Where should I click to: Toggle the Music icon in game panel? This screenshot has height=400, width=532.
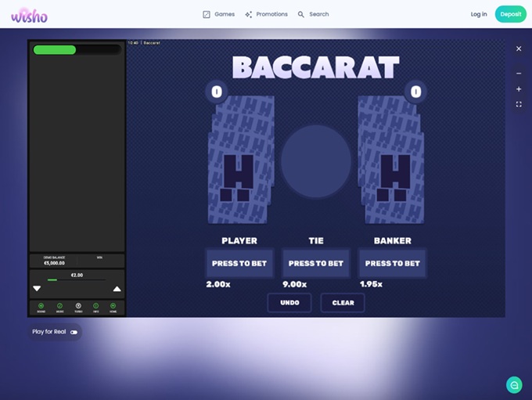point(59,306)
